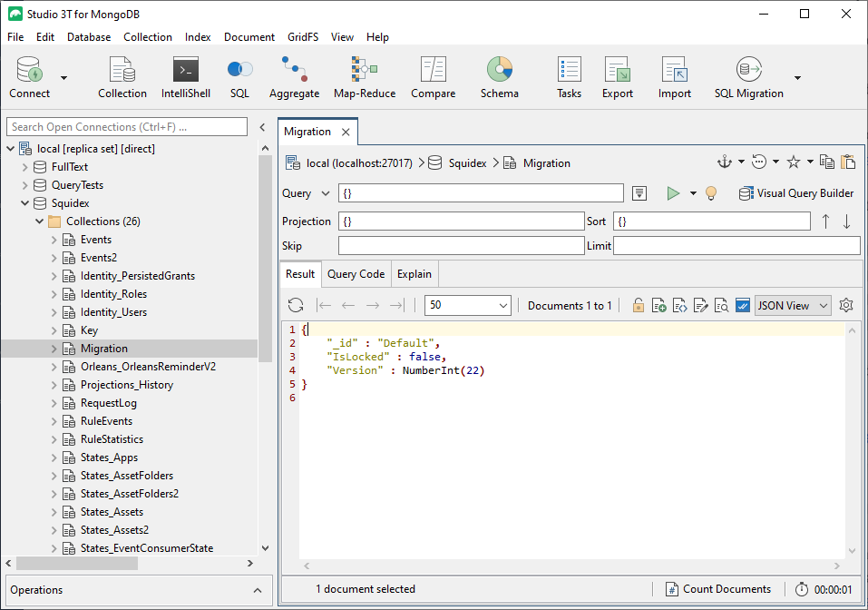
Task: Toggle the blue checkmark button beside JSON View
Action: 742,305
